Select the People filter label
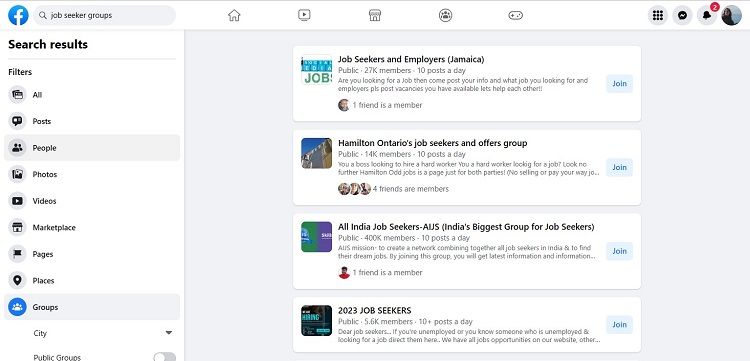This screenshot has width=750, height=361. (x=44, y=148)
